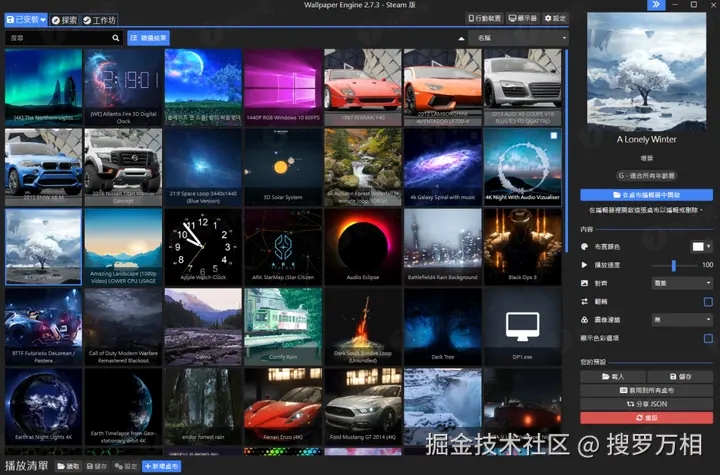Click the wallpaper search input field
The height and width of the screenshot is (475, 720).
click(x=57, y=38)
